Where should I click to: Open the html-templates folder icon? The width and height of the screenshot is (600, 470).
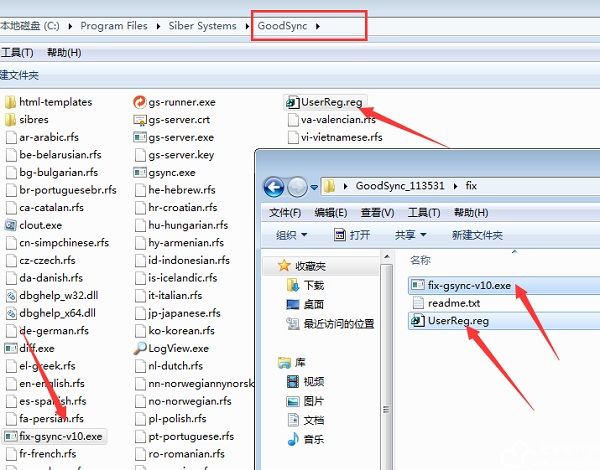(10, 102)
